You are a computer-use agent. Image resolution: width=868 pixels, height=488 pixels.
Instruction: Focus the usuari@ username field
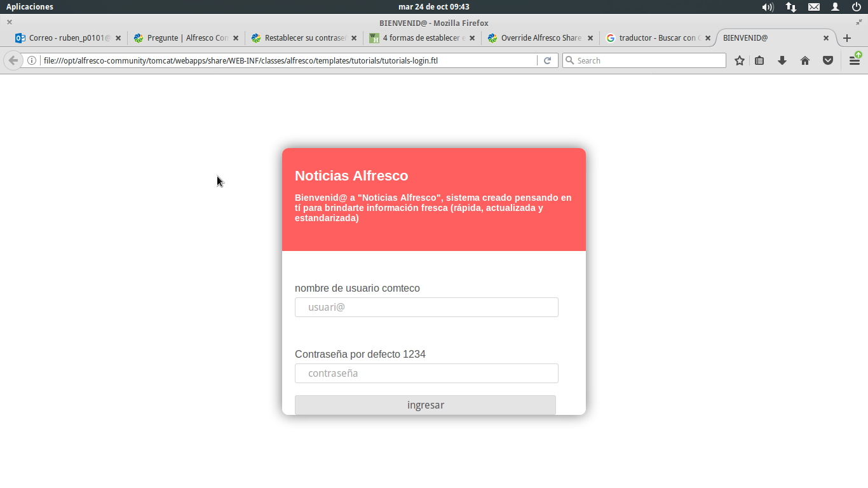(426, 308)
